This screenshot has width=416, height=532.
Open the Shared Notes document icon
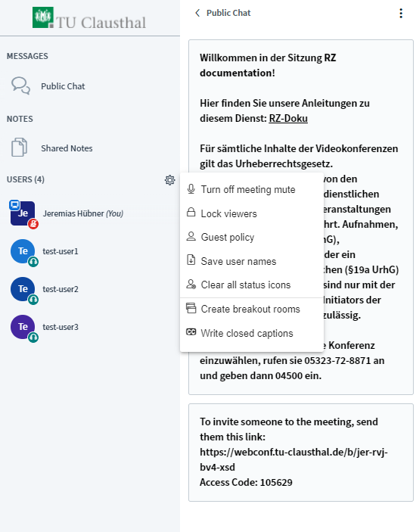[x=20, y=148]
